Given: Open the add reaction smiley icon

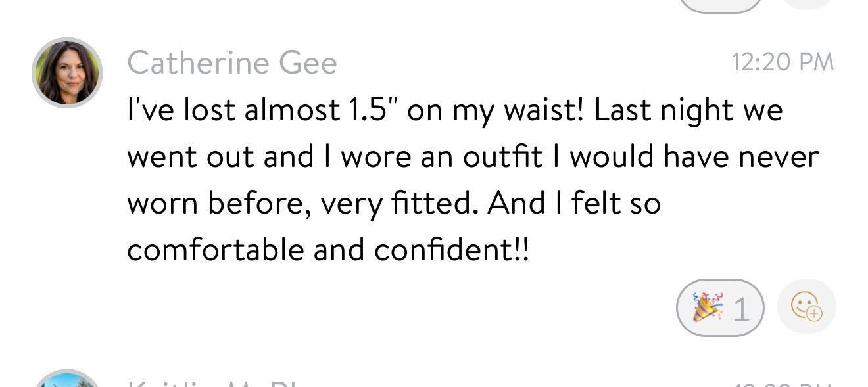Looking at the screenshot, I should click(x=806, y=307).
